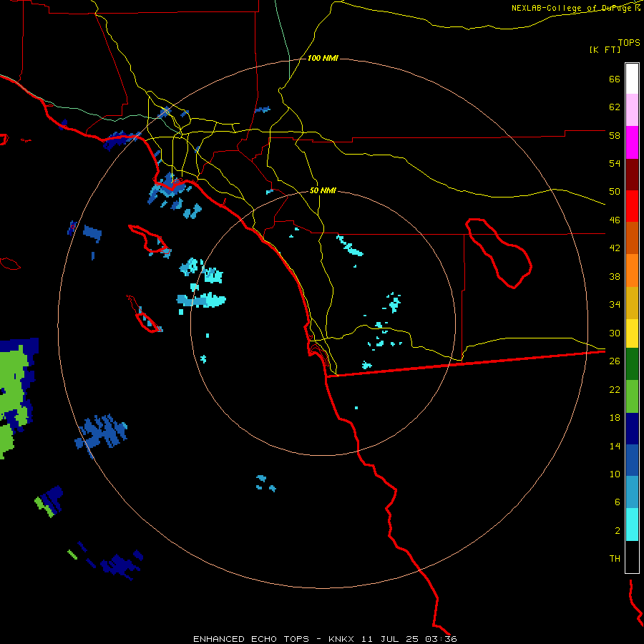Click the legend value 54
The height and width of the screenshot is (644, 644).
point(615,163)
